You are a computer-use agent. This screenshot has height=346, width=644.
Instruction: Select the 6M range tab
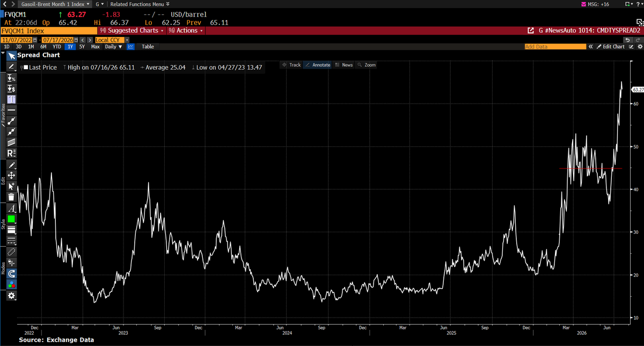[43, 47]
